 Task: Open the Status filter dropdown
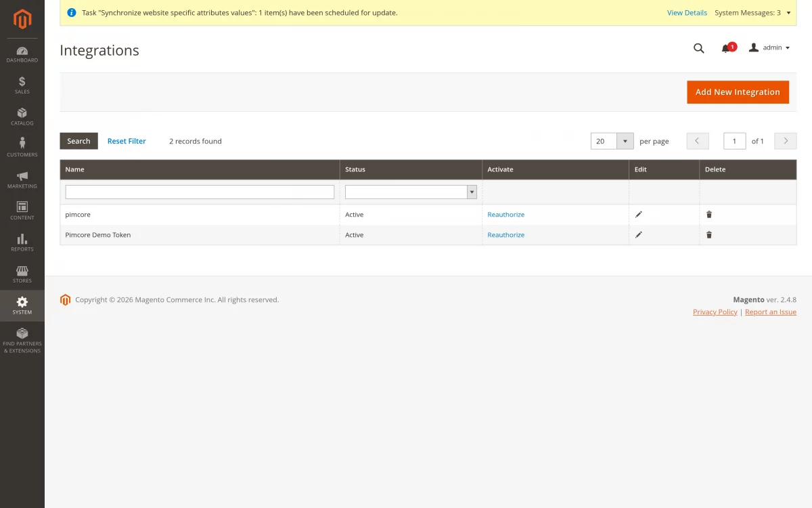[411, 192]
